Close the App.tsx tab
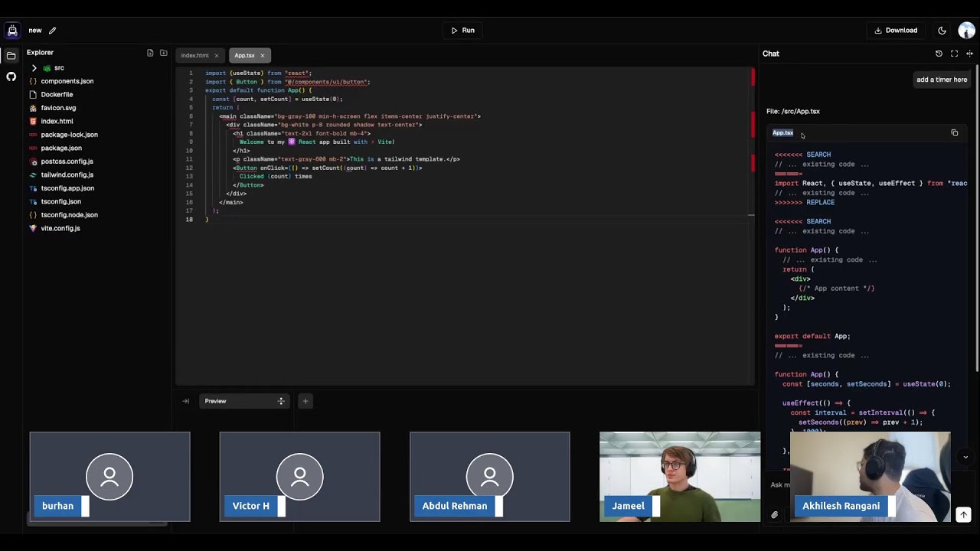 [x=262, y=55]
